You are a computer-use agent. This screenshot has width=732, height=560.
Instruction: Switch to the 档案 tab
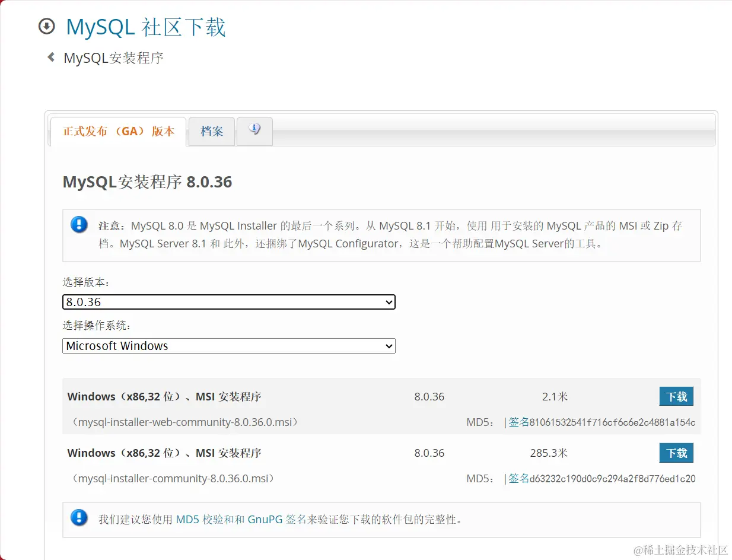click(x=212, y=131)
